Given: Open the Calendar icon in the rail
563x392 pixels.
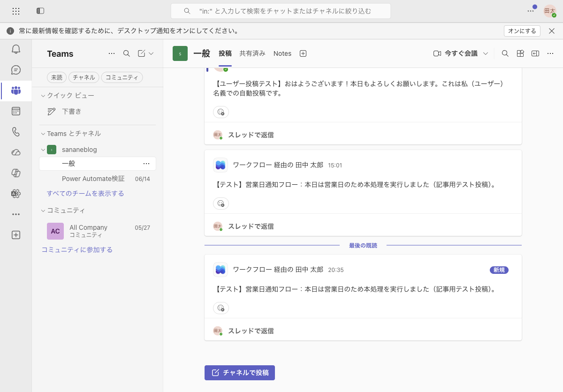Looking at the screenshot, I should (x=16, y=111).
